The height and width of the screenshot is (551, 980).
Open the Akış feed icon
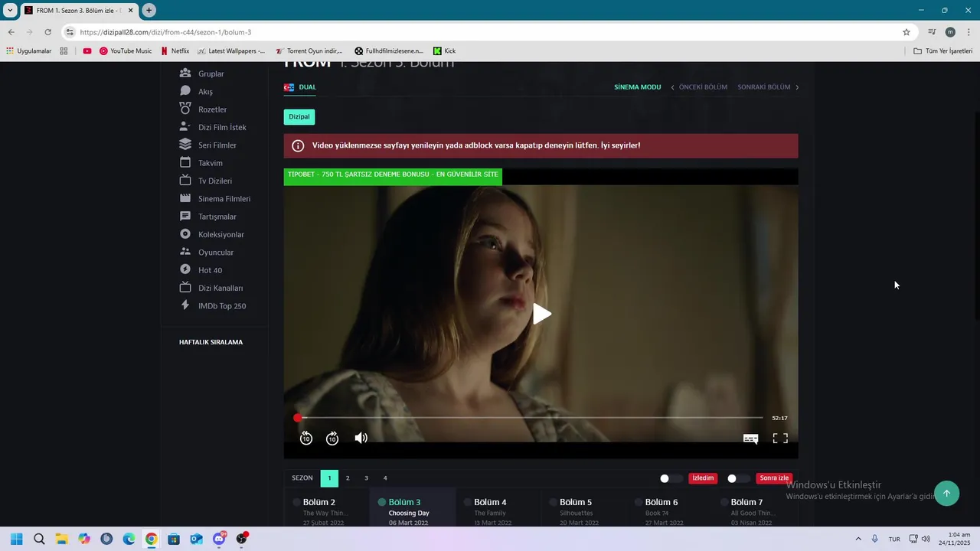tap(185, 91)
